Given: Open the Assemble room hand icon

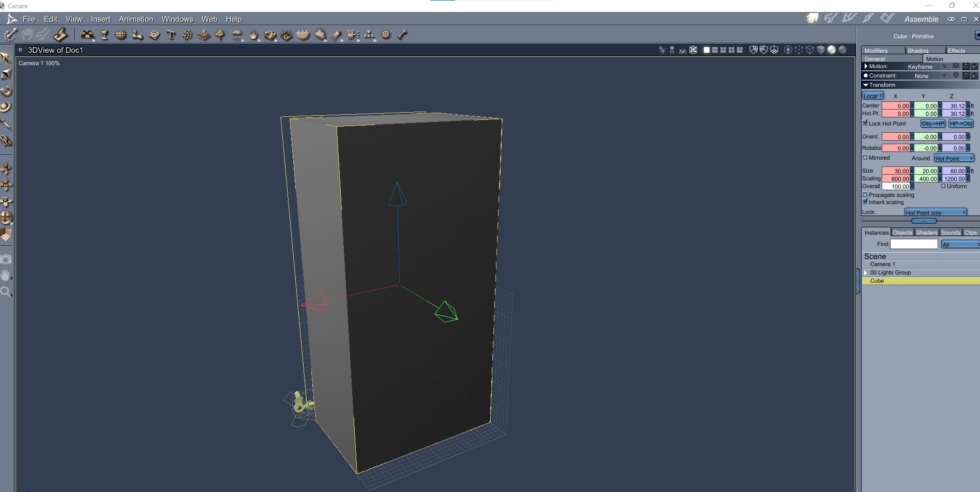Looking at the screenshot, I should 812,19.
